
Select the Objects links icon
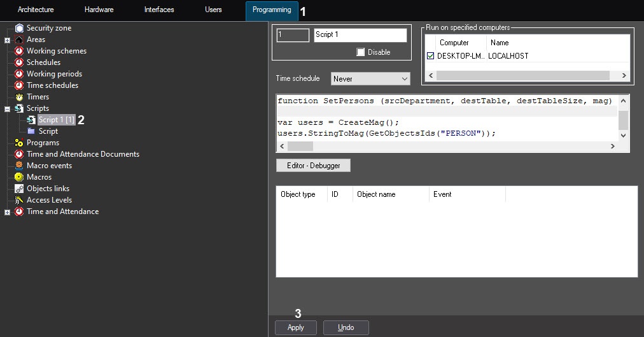coord(19,189)
